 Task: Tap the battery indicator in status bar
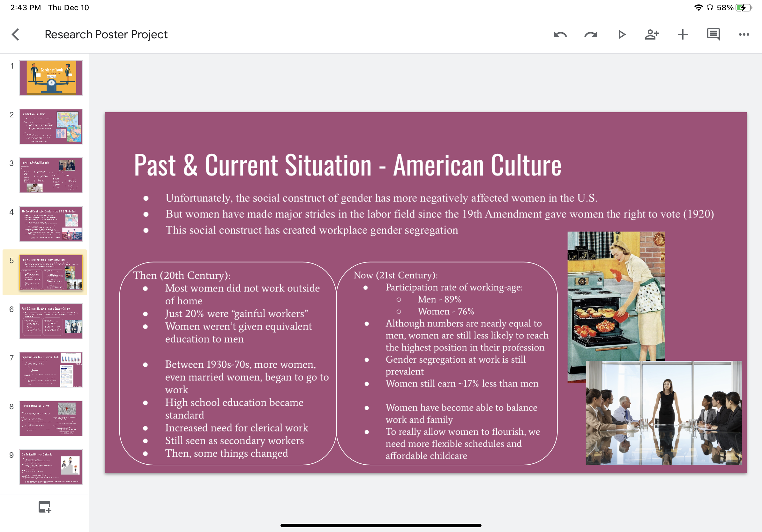[x=743, y=8]
